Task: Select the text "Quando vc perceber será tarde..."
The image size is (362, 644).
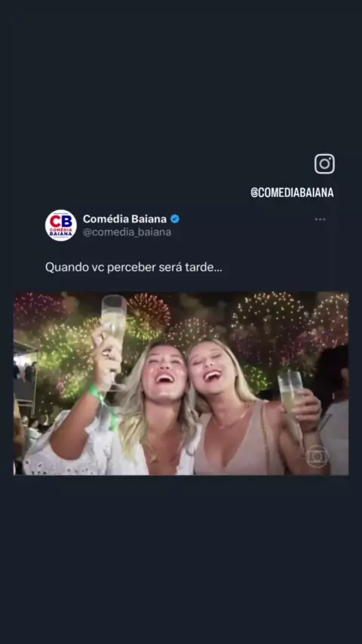Action: [133, 268]
